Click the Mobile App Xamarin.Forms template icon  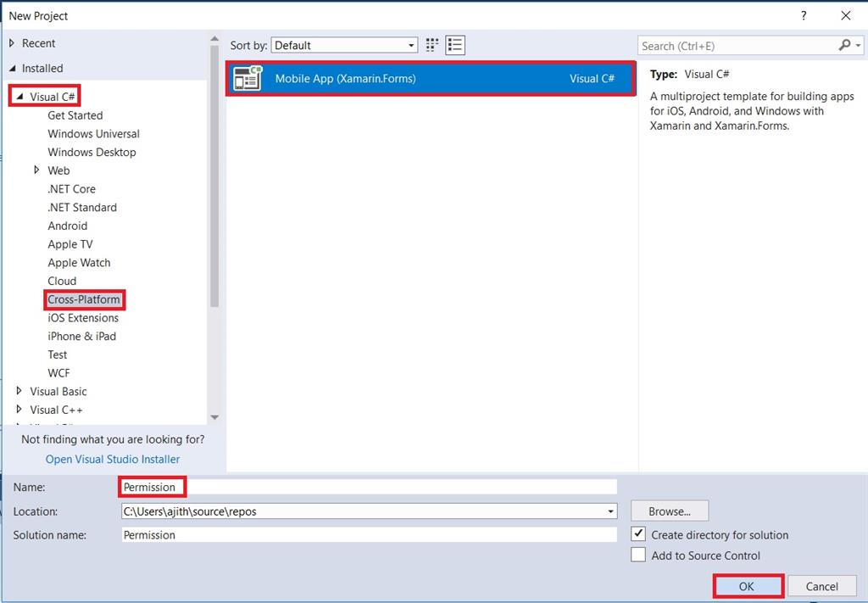pos(248,78)
